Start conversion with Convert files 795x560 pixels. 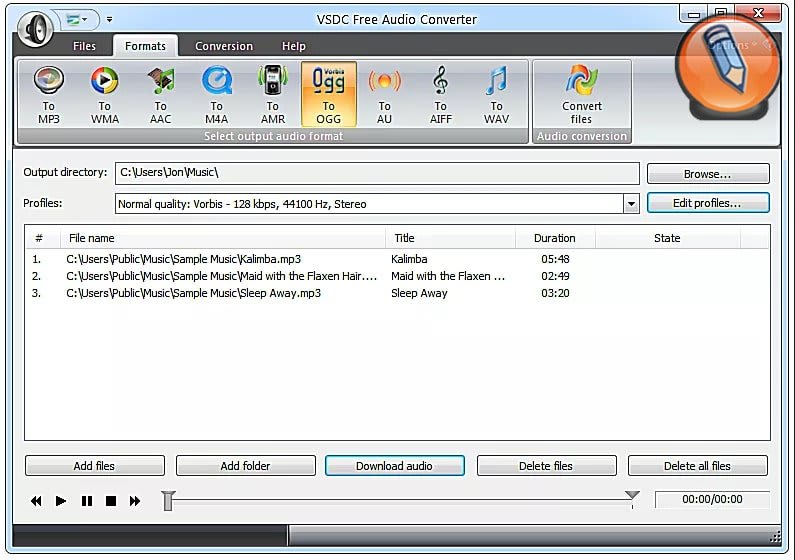(582, 95)
